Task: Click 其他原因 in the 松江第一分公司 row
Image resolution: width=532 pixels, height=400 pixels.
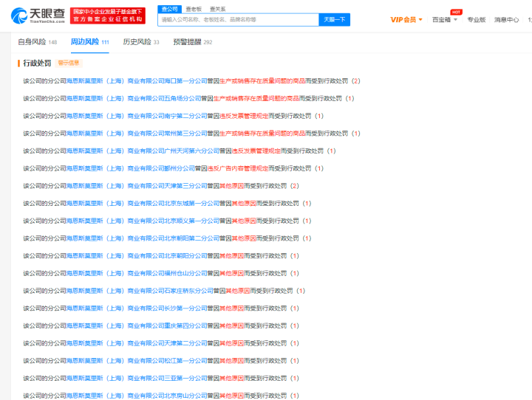Action: [x=232, y=361]
